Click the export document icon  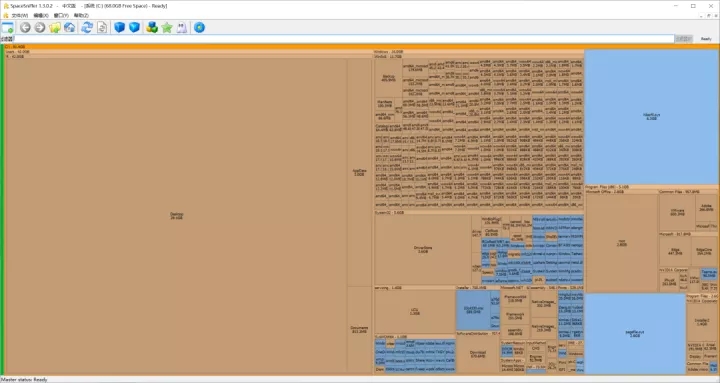(102, 28)
